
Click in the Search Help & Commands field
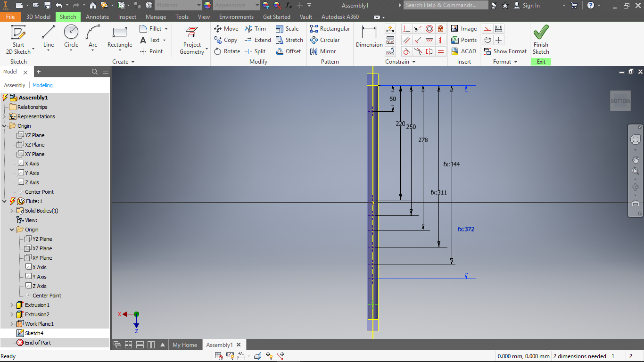tap(446, 5)
